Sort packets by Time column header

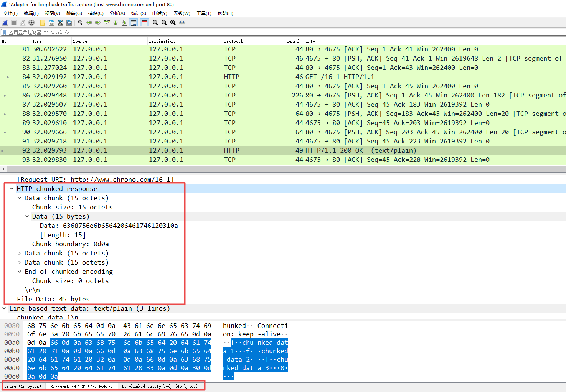[x=51, y=41]
